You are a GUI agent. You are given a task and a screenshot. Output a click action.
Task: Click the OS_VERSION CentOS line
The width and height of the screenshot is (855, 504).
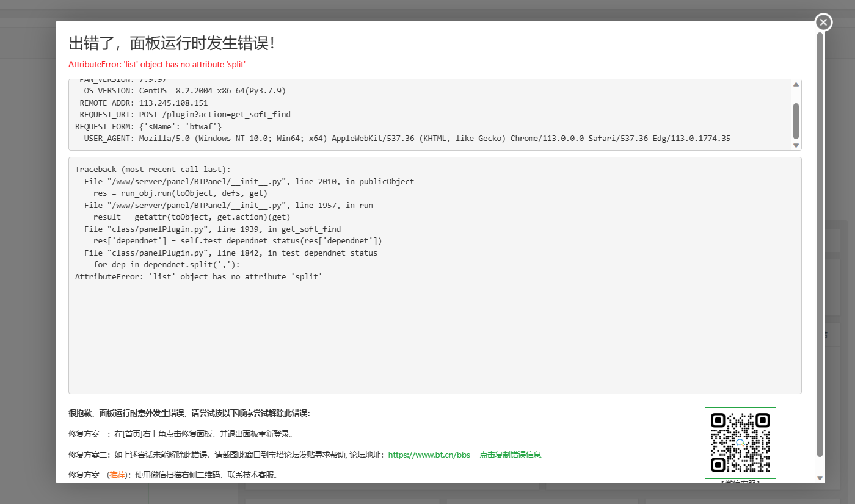pos(185,90)
